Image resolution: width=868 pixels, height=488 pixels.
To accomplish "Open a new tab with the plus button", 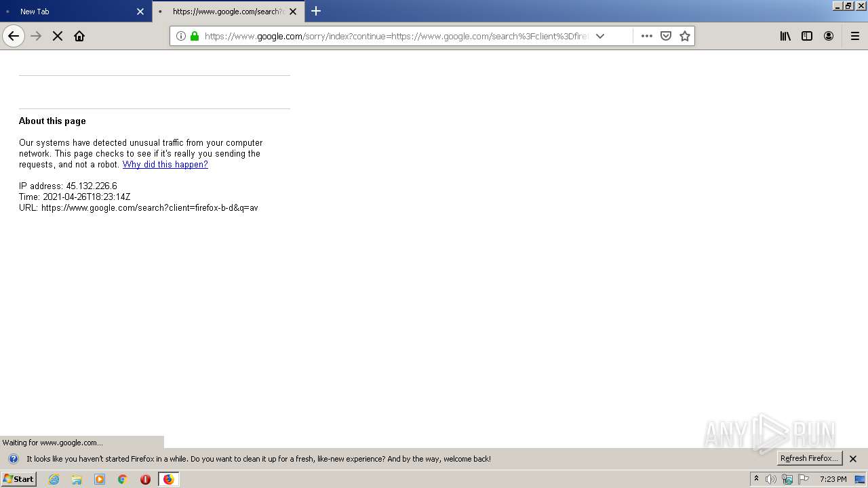I will [x=316, y=11].
